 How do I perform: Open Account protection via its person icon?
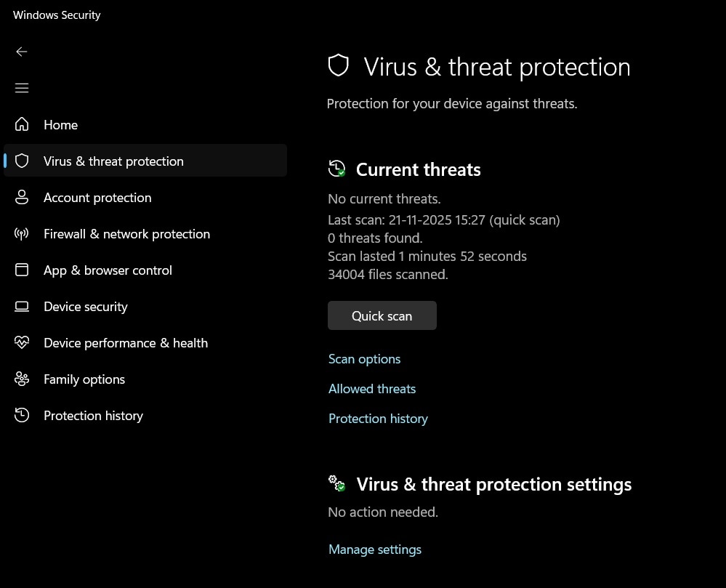pos(22,197)
